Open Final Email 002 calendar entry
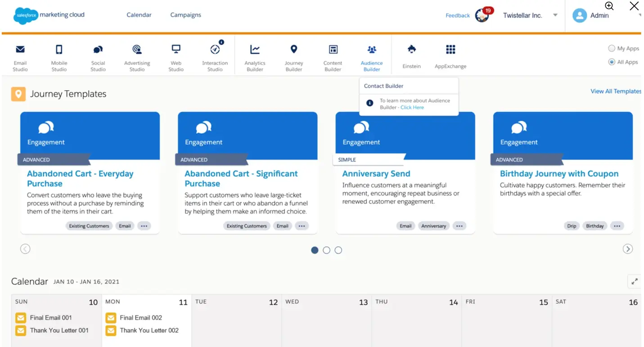 (141, 318)
